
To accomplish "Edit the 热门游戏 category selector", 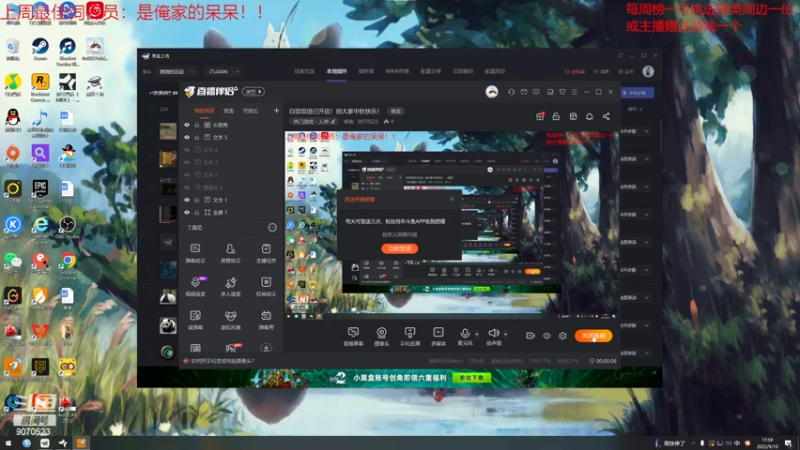I will (314, 121).
